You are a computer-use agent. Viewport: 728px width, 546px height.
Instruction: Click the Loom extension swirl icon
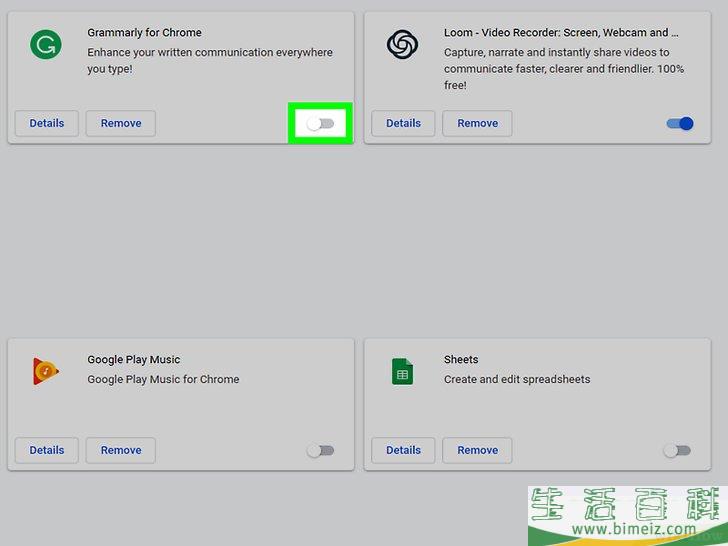tap(402, 44)
